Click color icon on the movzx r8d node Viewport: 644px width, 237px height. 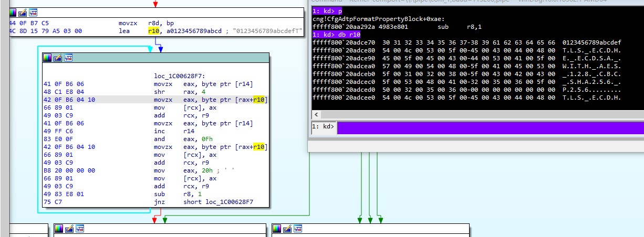click(x=13, y=12)
